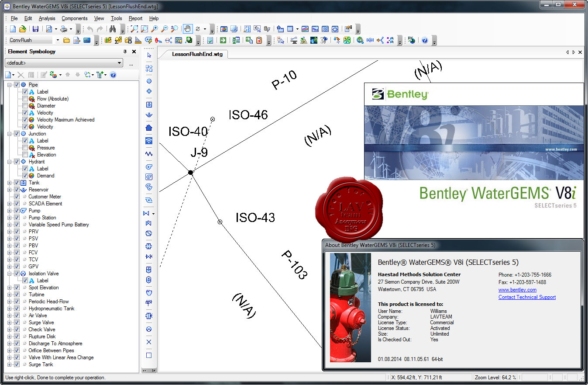Click the Delete X icon in Element Symbology toolbar
The width and height of the screenshot is (588, 385).
21,75
